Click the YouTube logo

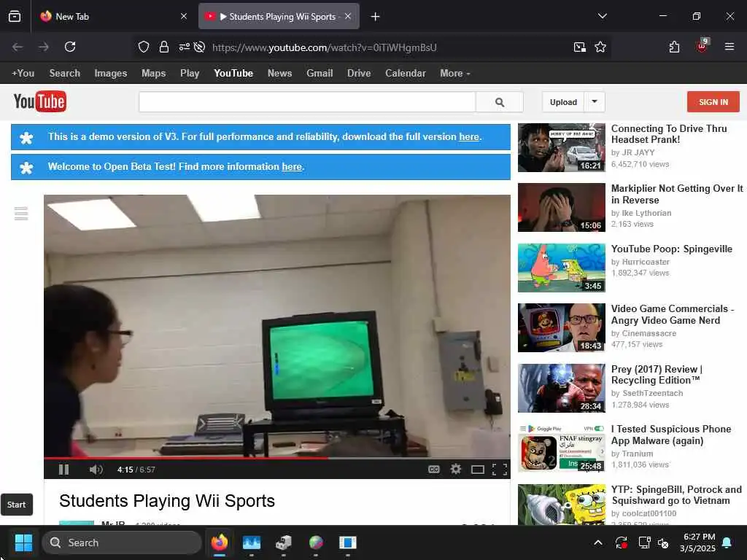pos(40,101)
